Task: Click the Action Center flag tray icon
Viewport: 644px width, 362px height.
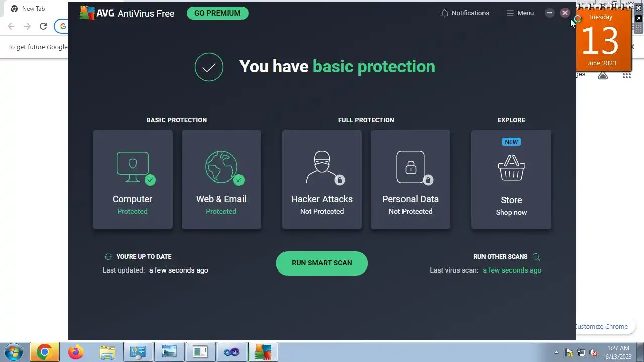Action: [569, 353]
